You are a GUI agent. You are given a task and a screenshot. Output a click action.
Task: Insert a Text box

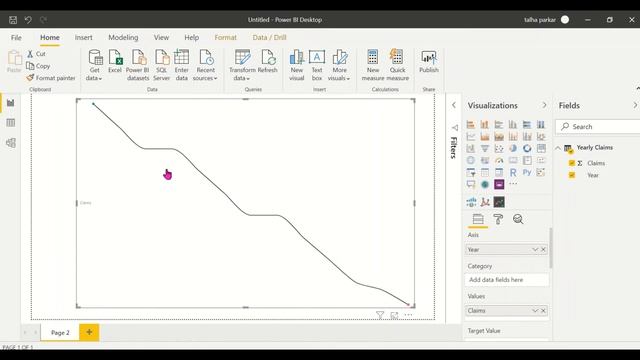point(317,65)
